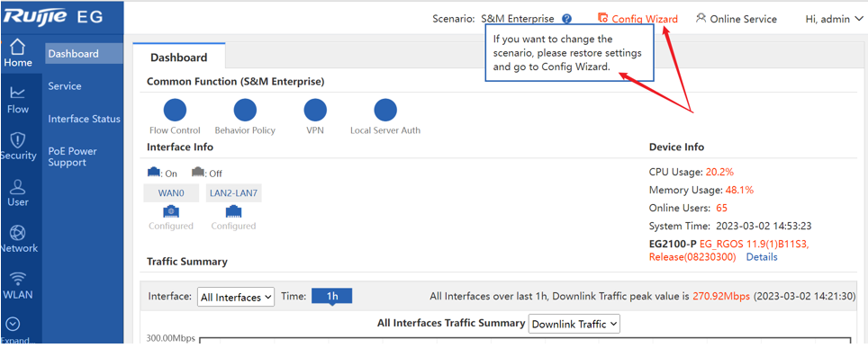Open the Downlink Traffic dropdown
This screenshot has width=868, height=357.
point(574,325)
